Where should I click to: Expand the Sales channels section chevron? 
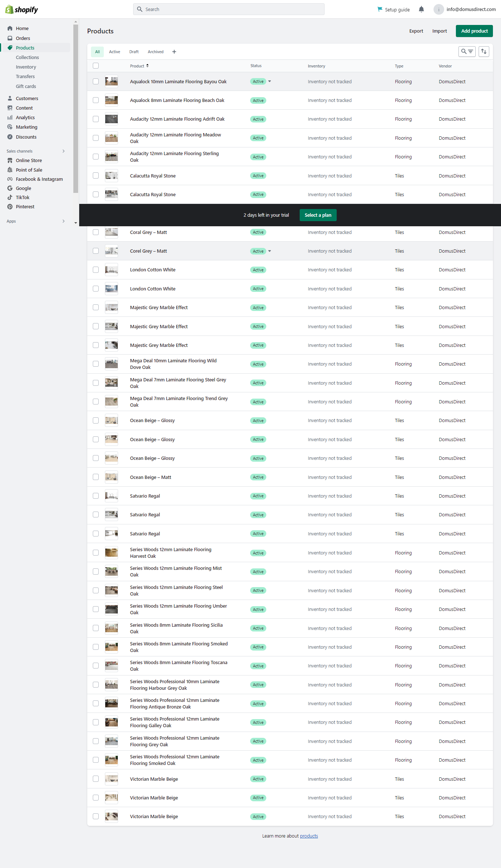click(63, 151)
